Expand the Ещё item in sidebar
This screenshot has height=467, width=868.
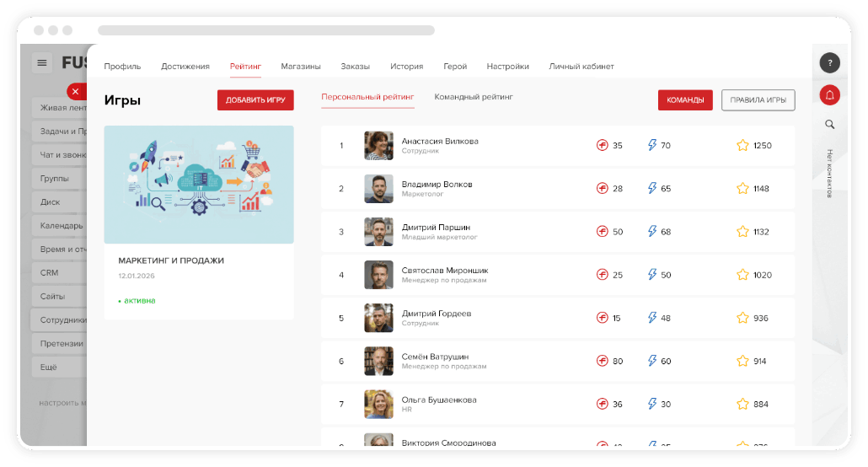pos(49,368)
